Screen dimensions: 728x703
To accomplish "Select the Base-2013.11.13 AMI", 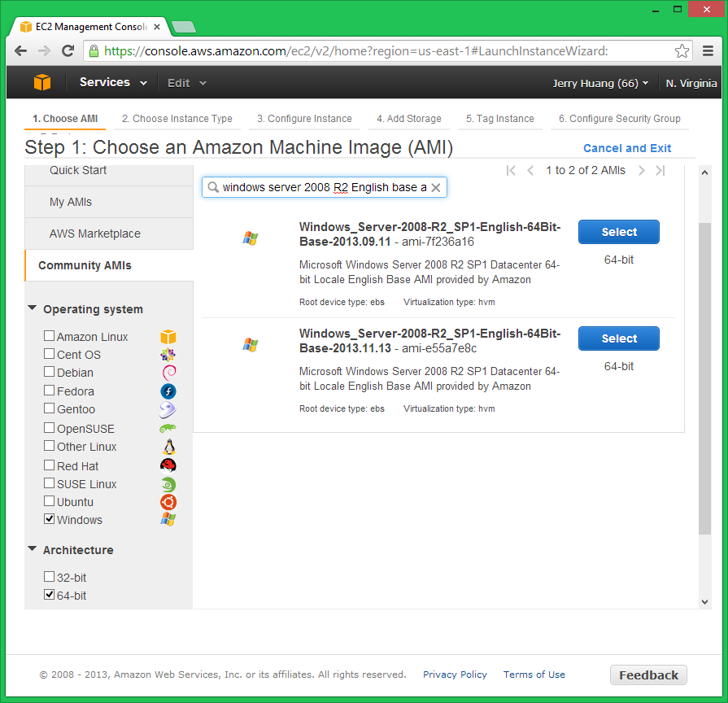I will pos(618,338).
